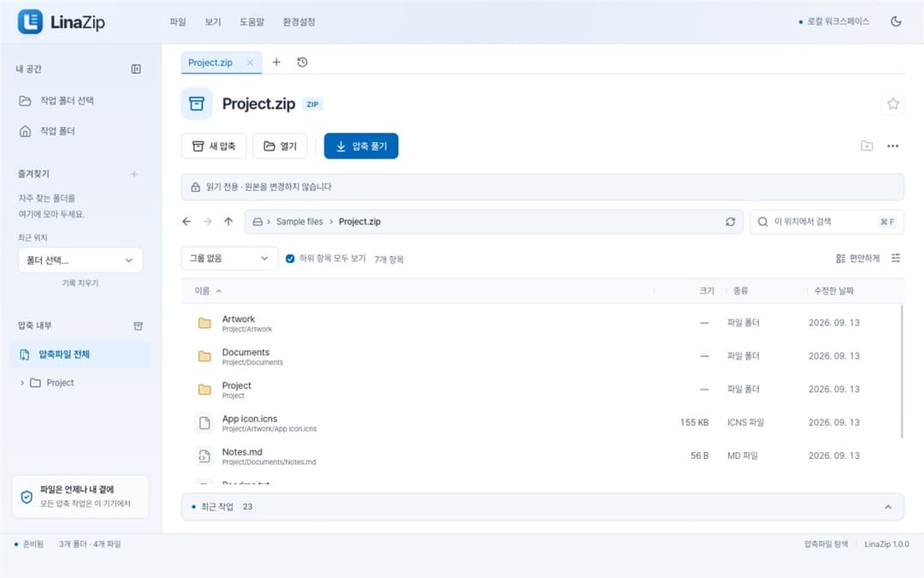Select the Project folder row in list
The height and width of the screenshot is (578, 924).
click(541, 390)
